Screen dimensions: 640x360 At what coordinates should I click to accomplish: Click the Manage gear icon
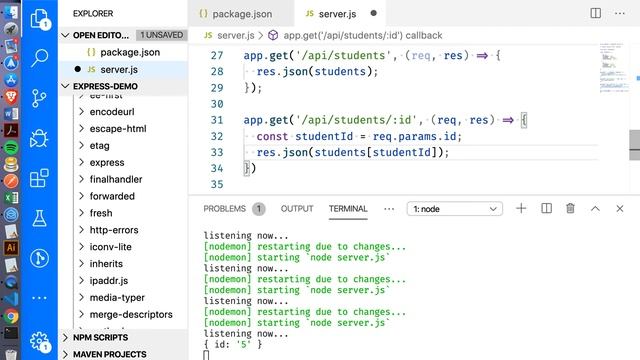click(x=40, y=341)
